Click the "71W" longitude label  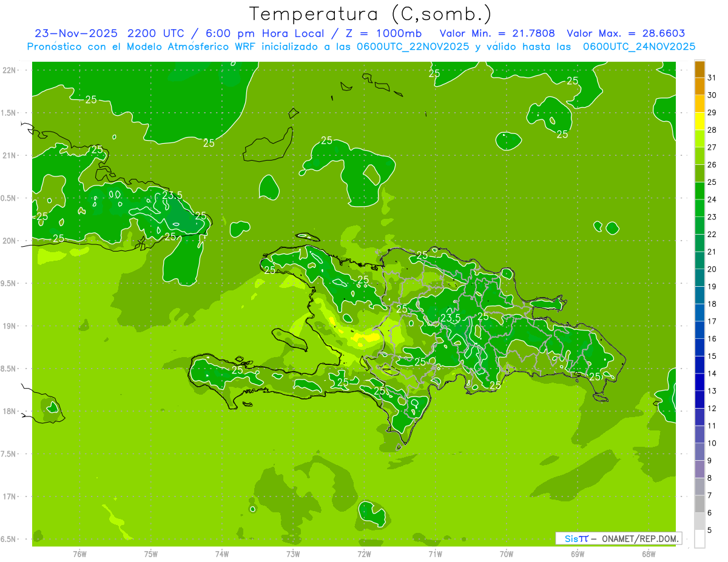click(x=435, y=554)
